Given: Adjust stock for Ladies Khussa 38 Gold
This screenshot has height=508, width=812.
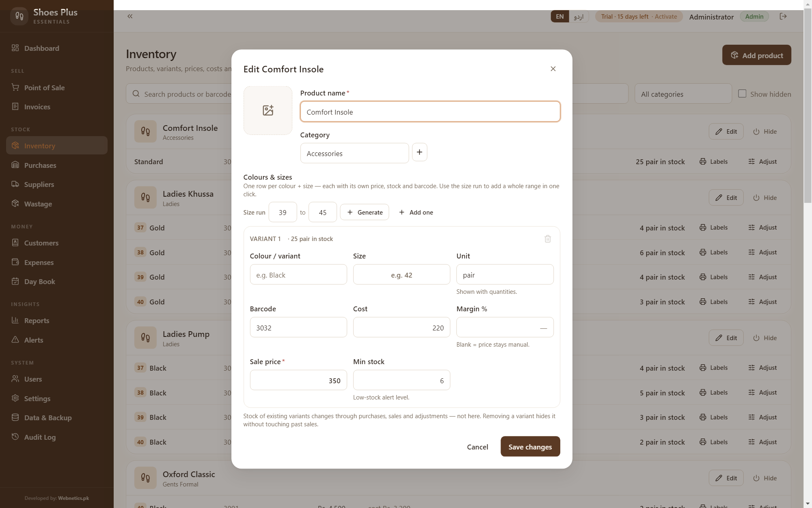Looking at the screenshot, I should [762, 252].
